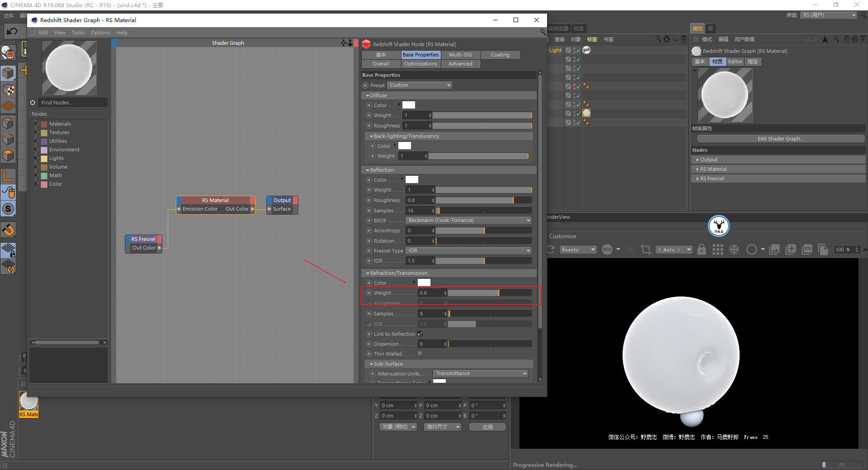Toggle the Viewport Solo S icon
Screen dimensions: 868x470
point(9,209)
